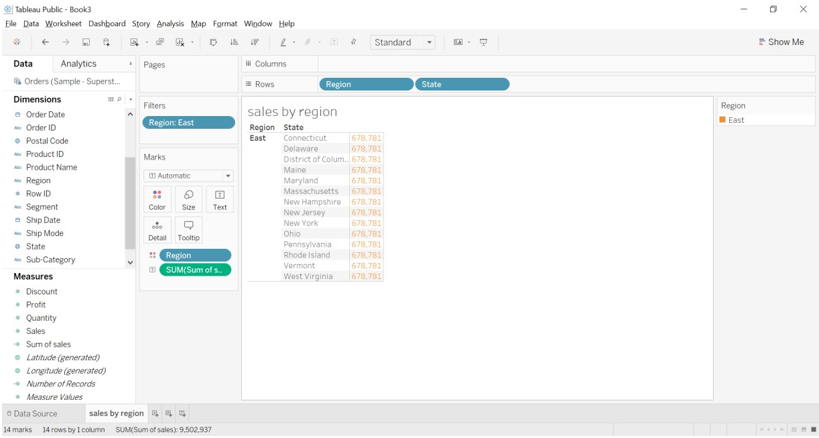
Task: Create a new worksheet from toolbar
Action: coord(134,42)
